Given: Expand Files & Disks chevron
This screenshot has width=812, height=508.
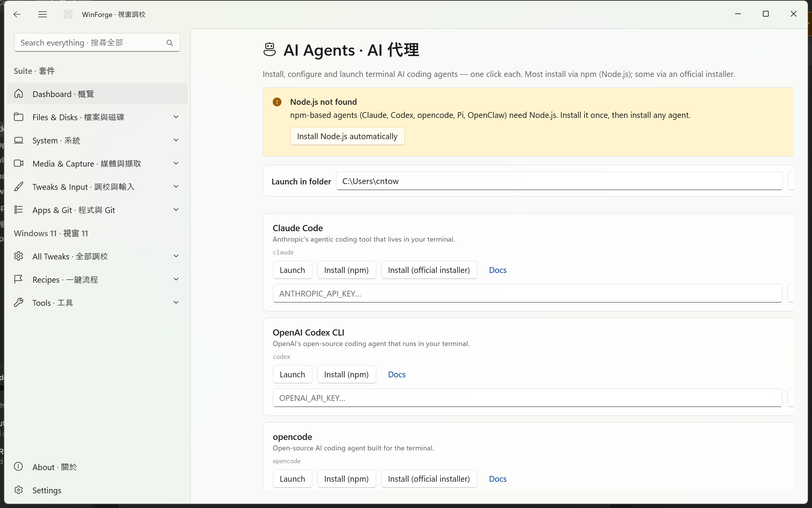Looking at the screenshot, I should pyautogui.click(x=176, y=117).
